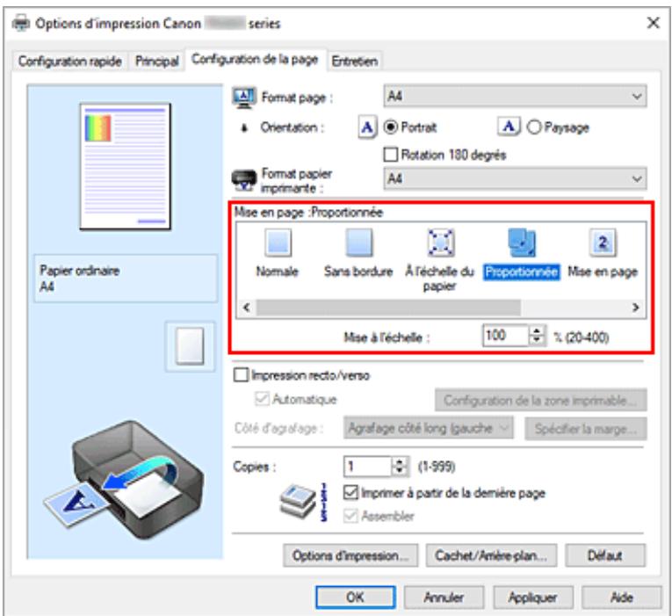
Task: Open Format papier imprimante dropdown
Action: coord(515,178)
